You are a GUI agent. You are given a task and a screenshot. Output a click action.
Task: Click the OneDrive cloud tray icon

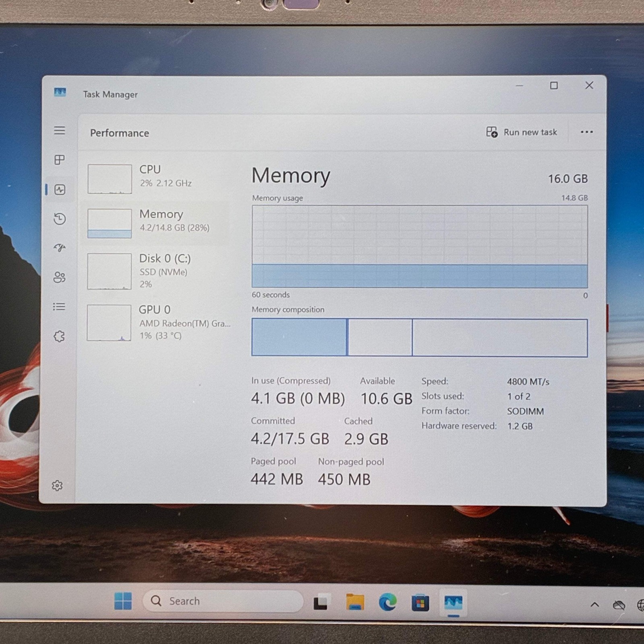tap(619, 605)
